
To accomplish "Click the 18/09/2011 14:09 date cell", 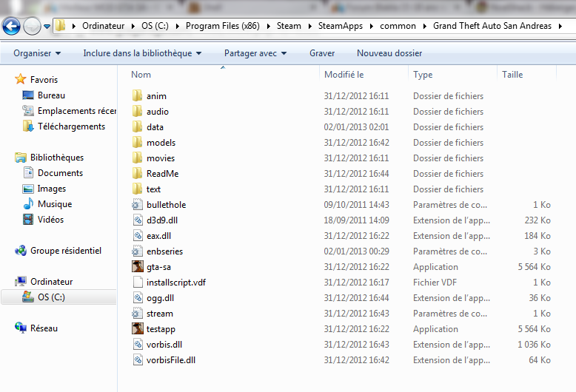I will coord(356,220).
